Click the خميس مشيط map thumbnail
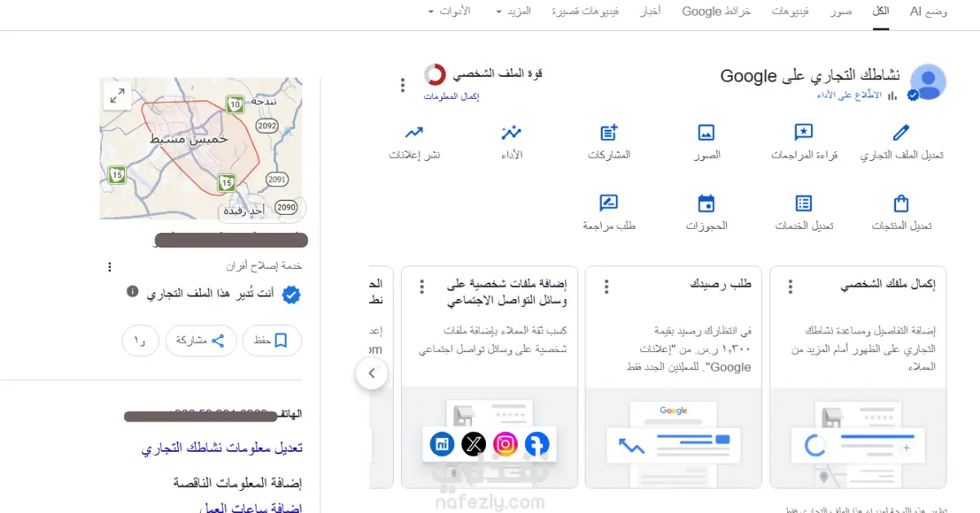The width and height of the screenshot is (980, 513). 201,149
